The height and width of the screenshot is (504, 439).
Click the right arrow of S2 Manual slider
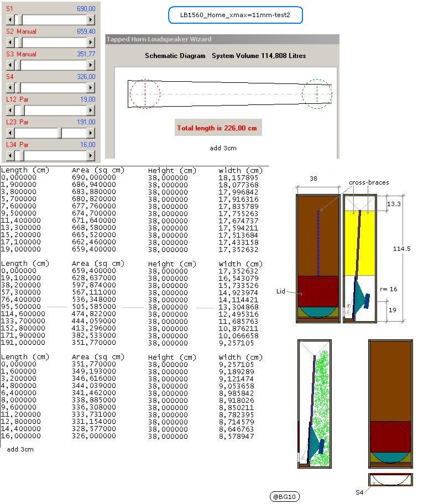click(x=91, y=43)
